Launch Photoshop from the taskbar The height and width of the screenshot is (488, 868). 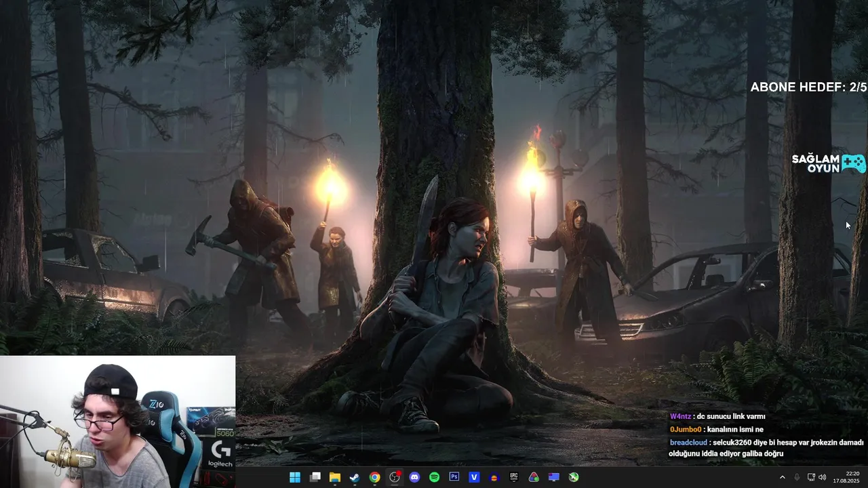(x=454, y=477)
